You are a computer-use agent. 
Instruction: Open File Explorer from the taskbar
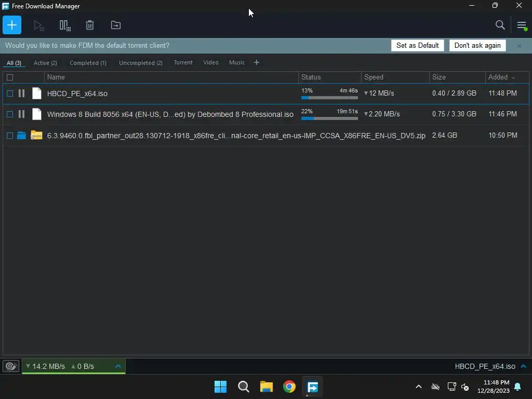click(x=267, y=387)
